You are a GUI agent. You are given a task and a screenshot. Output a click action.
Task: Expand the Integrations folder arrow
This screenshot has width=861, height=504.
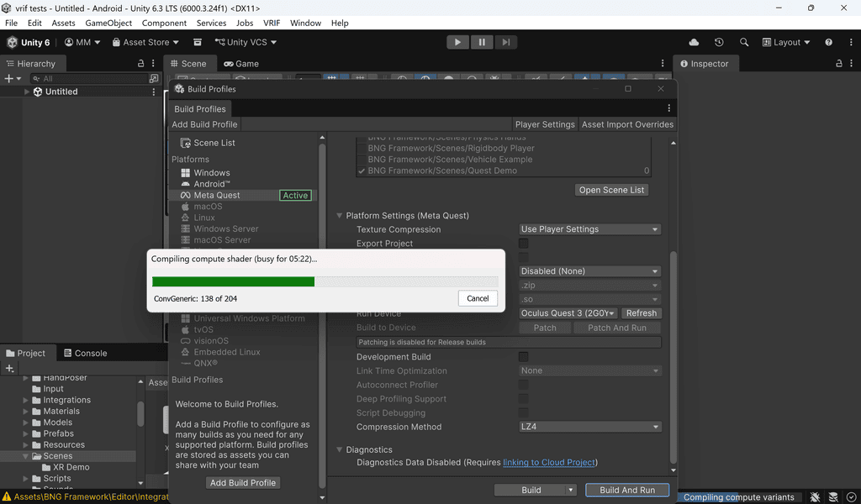tap(25, 401)
